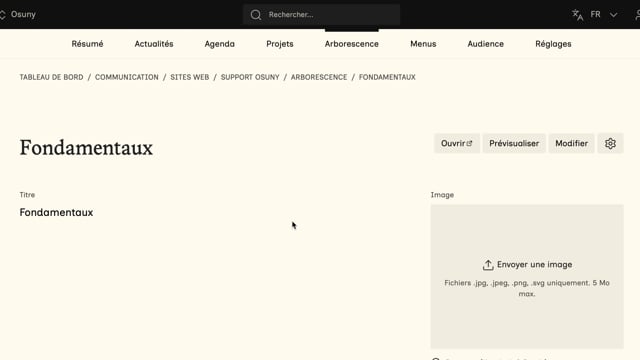This screenshot has width=640, height=360.
Task: Click the FR language label
Action: click(595, 15)
